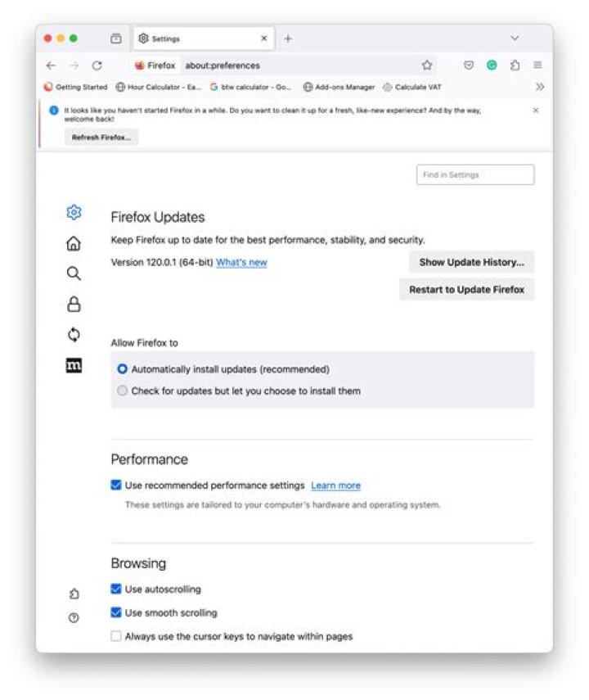Screen dimensions: 589x700
Task: Open the Hour Calculator bookmark
Action: pos(158,87)
